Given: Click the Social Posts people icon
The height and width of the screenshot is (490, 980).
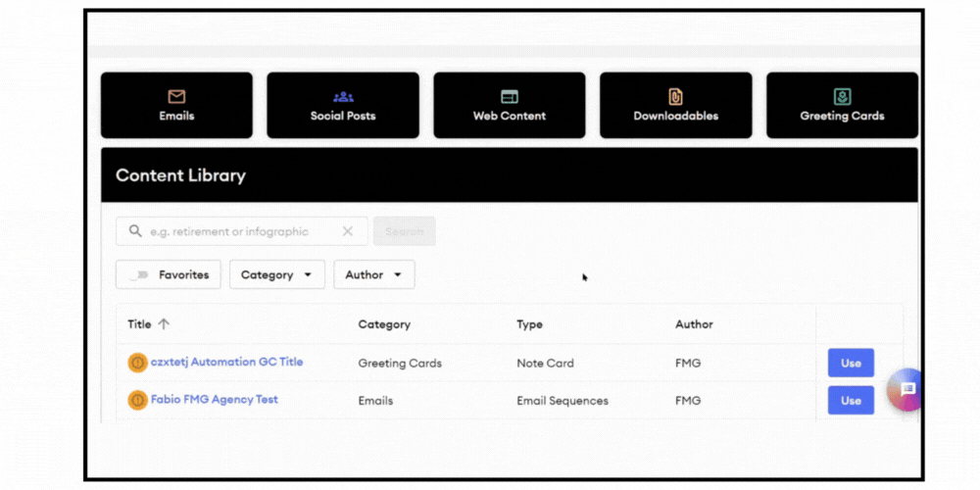Looking at the screenshot, I should (343, 96).
